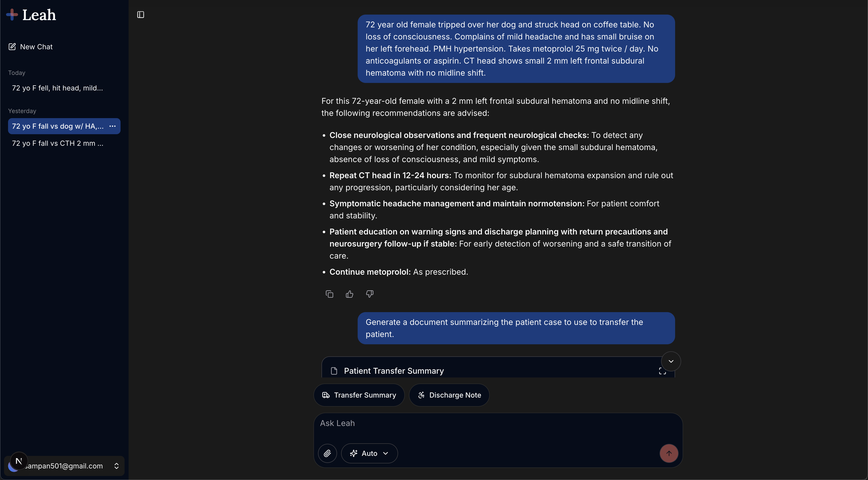
Task: Give the response a thumbs up
Action: tap(349, 294)
